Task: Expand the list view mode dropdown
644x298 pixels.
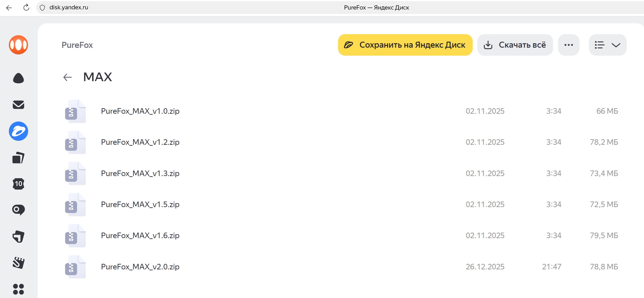Action: point(607,45)
